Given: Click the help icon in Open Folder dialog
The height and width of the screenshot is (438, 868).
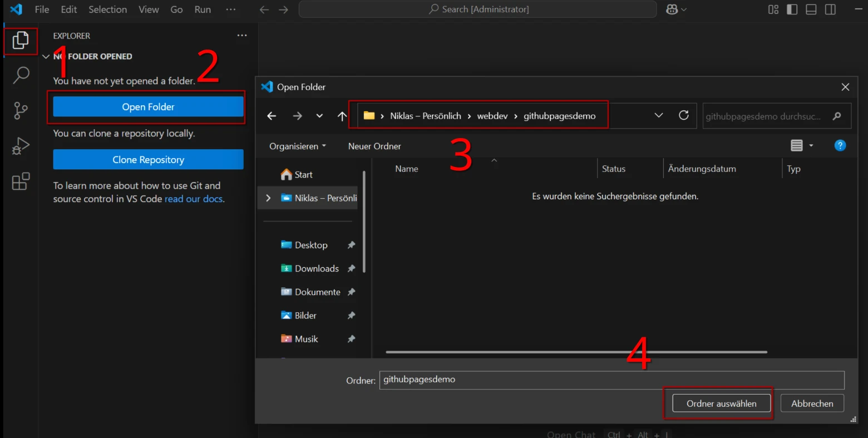Looking at the screenshot, I should tap(840, 145).
